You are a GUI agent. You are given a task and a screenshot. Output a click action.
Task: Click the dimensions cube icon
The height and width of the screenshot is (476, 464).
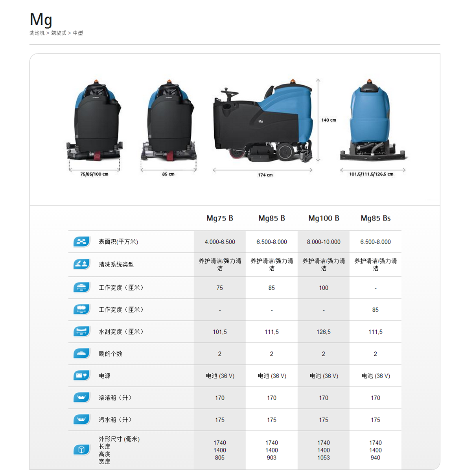tap(82, 449)
